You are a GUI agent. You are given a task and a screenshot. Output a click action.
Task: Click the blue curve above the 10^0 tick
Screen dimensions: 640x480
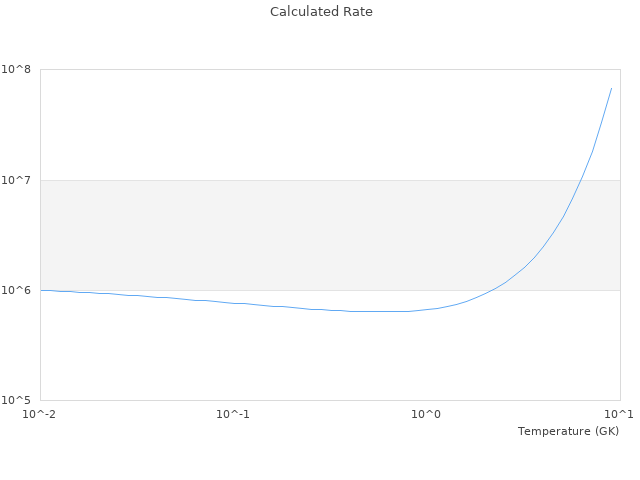pyautogui.click(x=427, y=309)
